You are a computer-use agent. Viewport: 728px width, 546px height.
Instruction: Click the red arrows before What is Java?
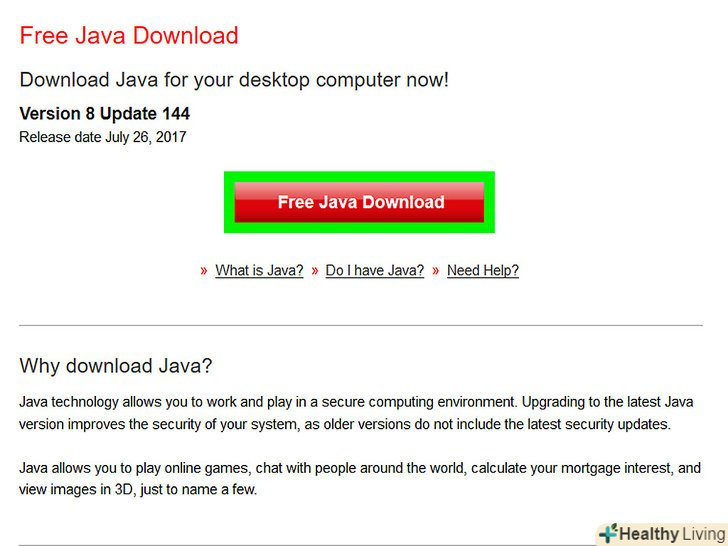tap(203, 271)
